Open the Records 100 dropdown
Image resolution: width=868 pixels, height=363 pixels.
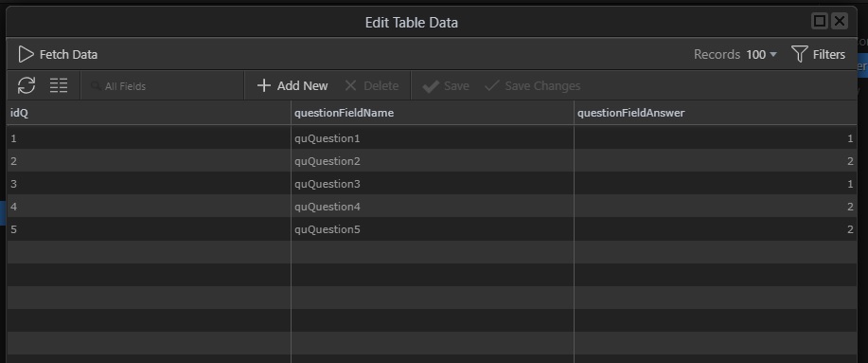pyautogui.click(x=762, y=54)
